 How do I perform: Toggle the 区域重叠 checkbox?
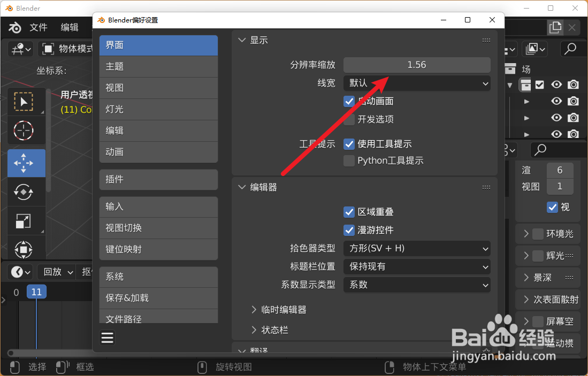click(349, 212)
